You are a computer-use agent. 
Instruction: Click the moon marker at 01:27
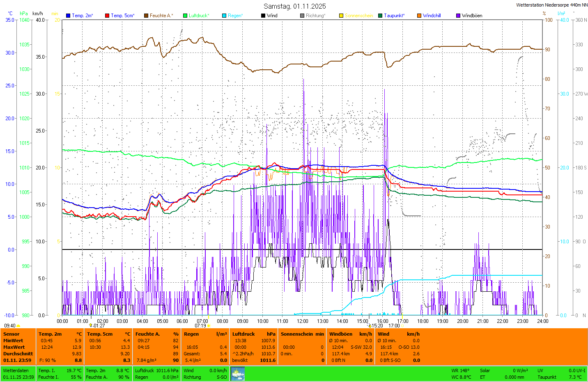coord(91,325)
